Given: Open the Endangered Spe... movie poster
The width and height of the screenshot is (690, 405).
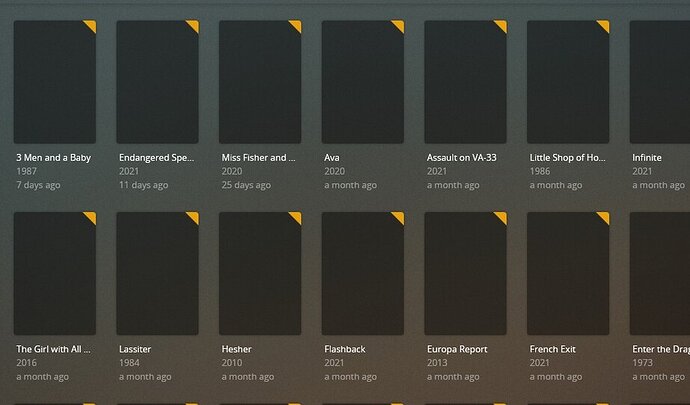Looking at the screenshot, I should (158, 82).
